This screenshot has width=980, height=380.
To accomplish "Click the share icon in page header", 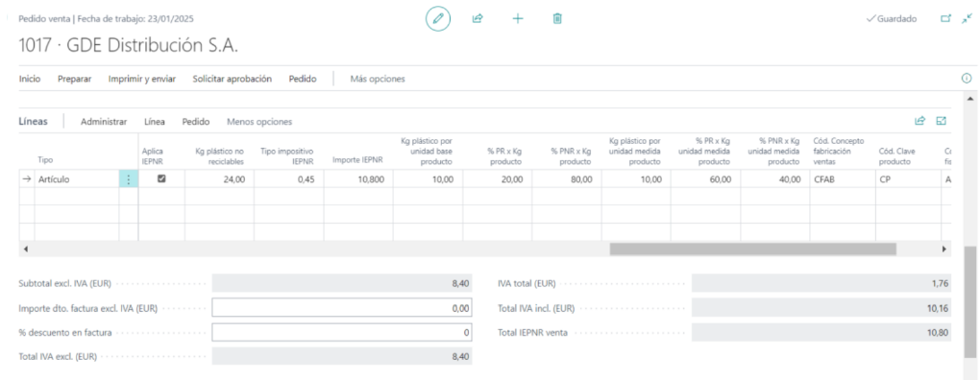I will 478,19.
